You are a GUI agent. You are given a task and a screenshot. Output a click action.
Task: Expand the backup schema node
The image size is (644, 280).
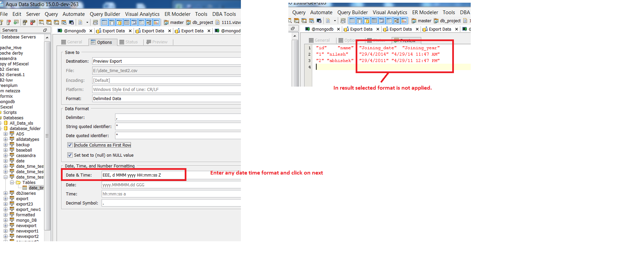click(x=6, y=145)
